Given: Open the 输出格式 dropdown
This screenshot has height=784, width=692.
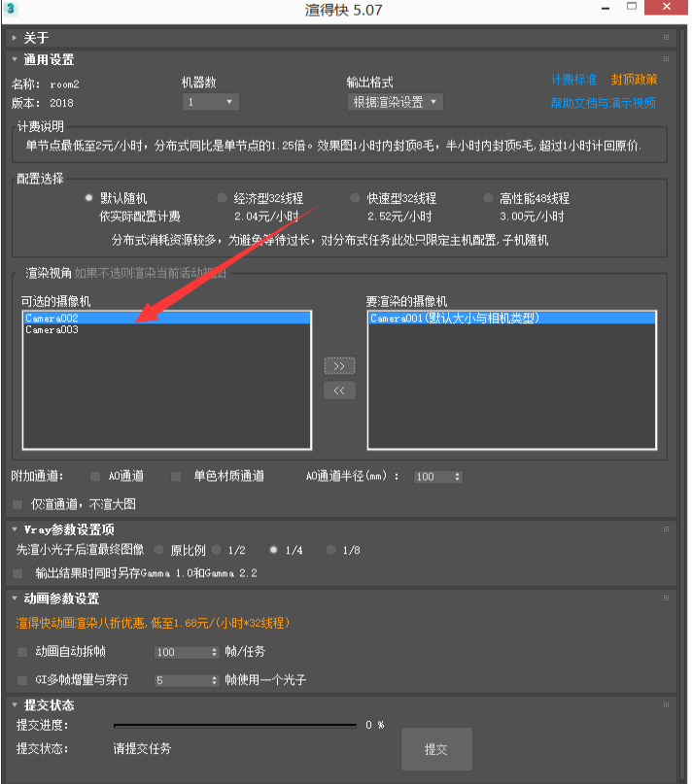Looking at the screenshot, I should (396, 102).
